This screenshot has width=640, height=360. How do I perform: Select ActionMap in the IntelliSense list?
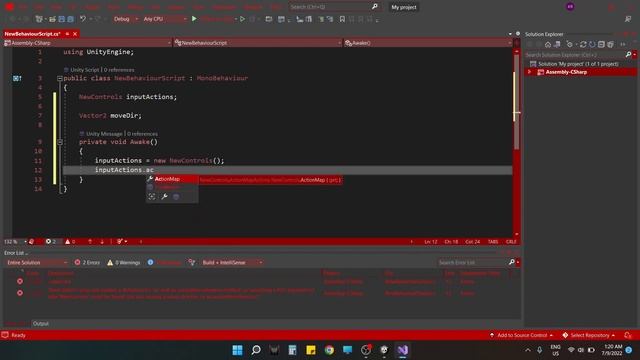pos(172,179)
